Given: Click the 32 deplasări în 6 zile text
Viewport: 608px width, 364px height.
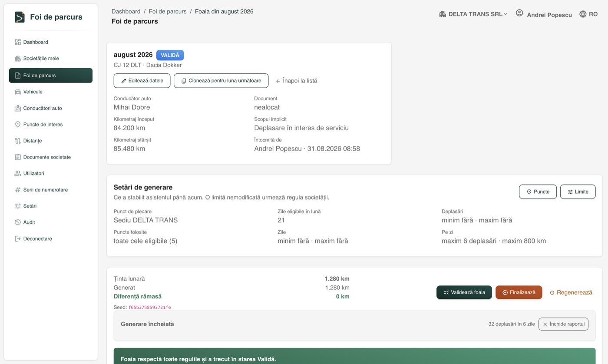Looking at the screenshot, I should tap(512, 324).
